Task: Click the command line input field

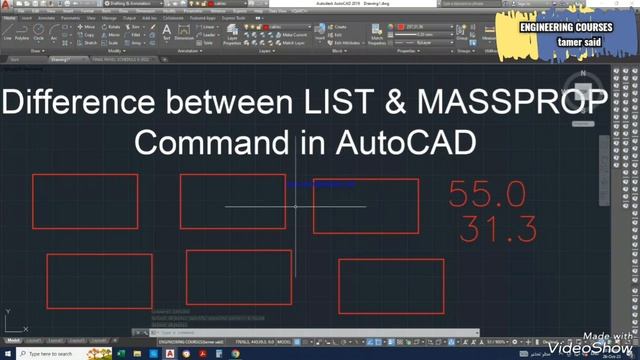Action: point(313,333)
